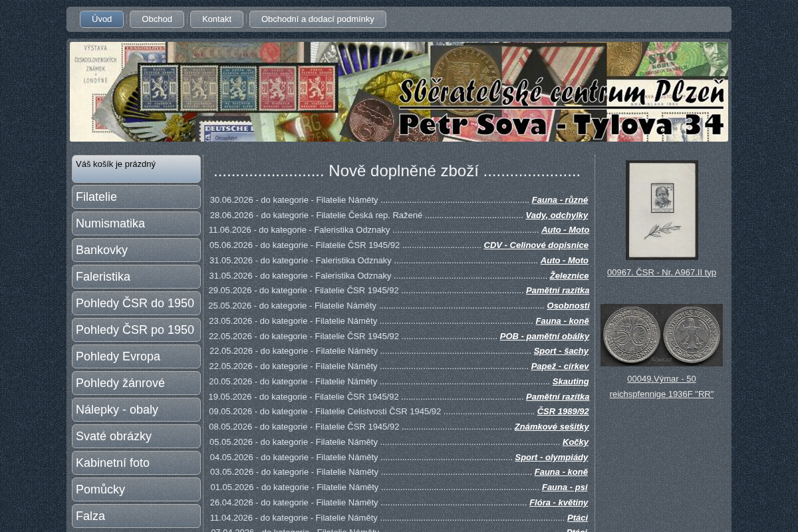Select the Kabinetní foto category
798x532 pixels.
pos(136,463)
